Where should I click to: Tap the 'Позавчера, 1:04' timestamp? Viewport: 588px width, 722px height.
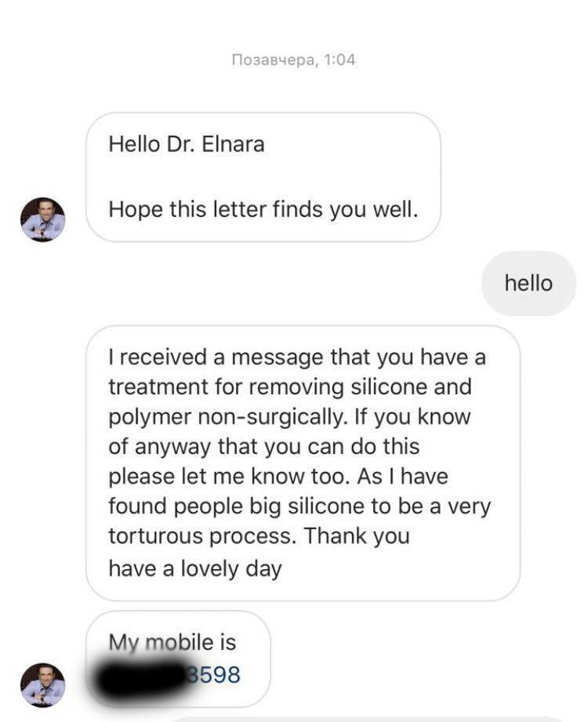(294, 60)
